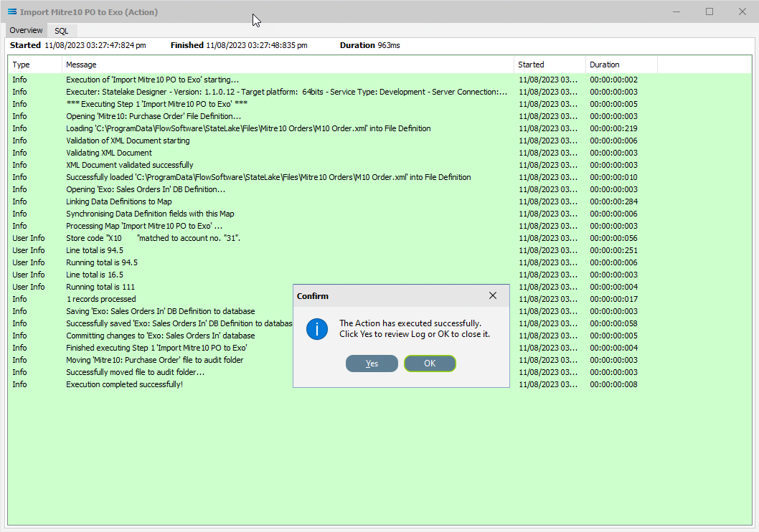Click the Finished timestamp in the header
The image size is (759, 532).
tap(257, 45)
